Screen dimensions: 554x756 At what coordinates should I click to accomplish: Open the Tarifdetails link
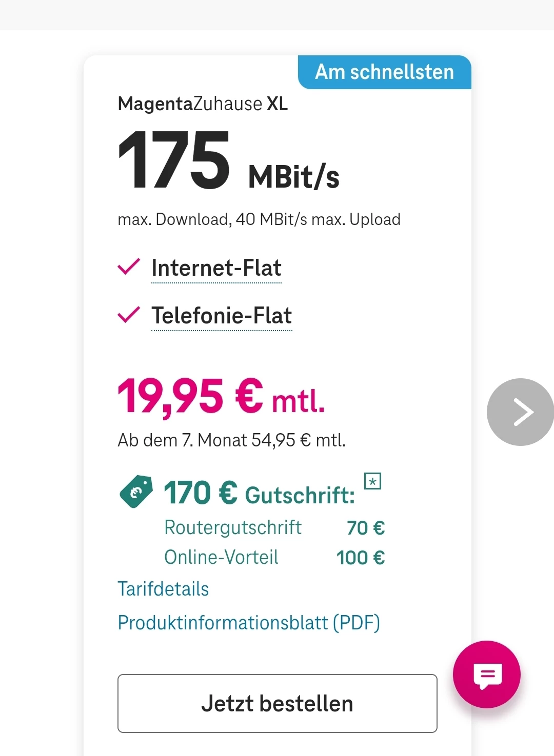point(163,589)
